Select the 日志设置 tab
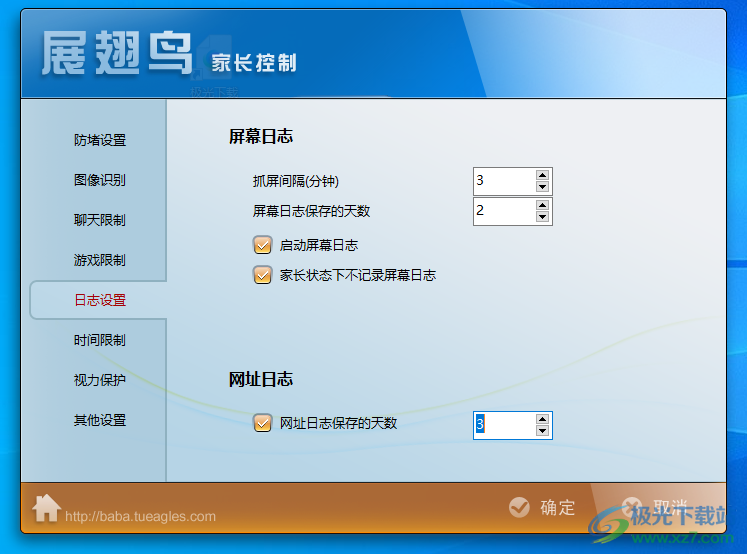 pos(100,300)
